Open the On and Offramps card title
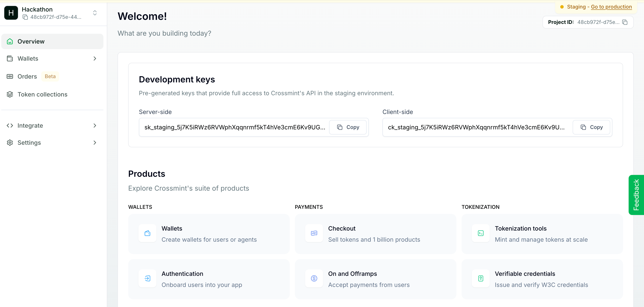The height and width of the screenshot is (307, 644). 352,274
